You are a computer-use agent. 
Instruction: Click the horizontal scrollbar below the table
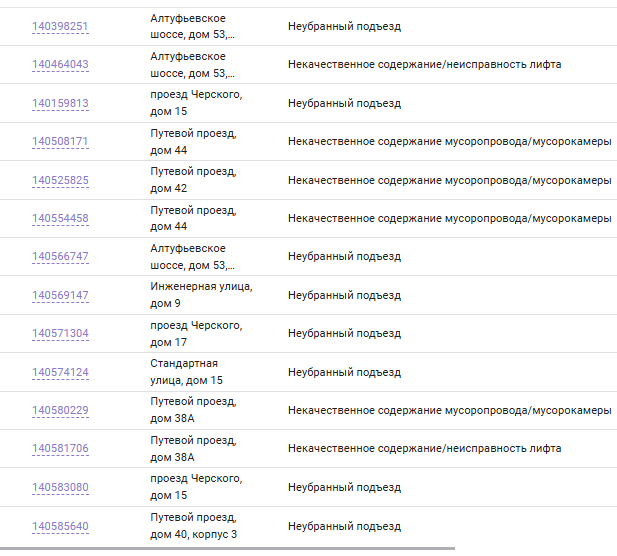point(227,548)
